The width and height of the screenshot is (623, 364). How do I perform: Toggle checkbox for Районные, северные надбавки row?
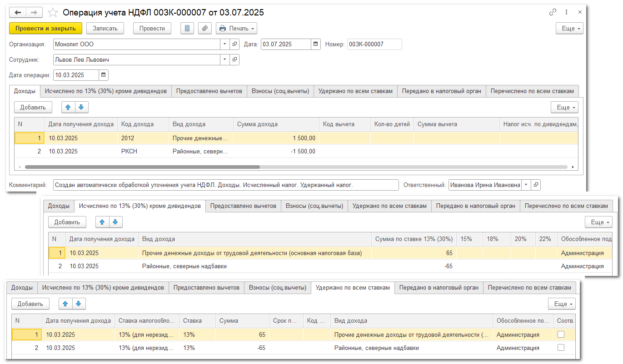[561, 348]
